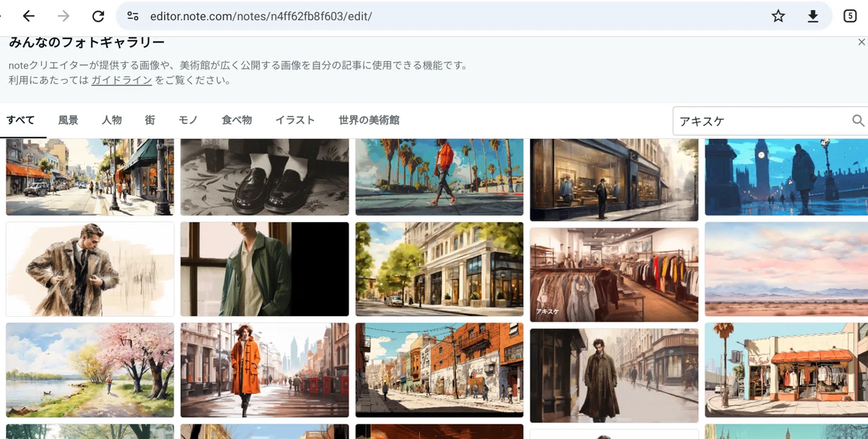
Task: Switch to the 風景 tab
Action: (68, 120)
